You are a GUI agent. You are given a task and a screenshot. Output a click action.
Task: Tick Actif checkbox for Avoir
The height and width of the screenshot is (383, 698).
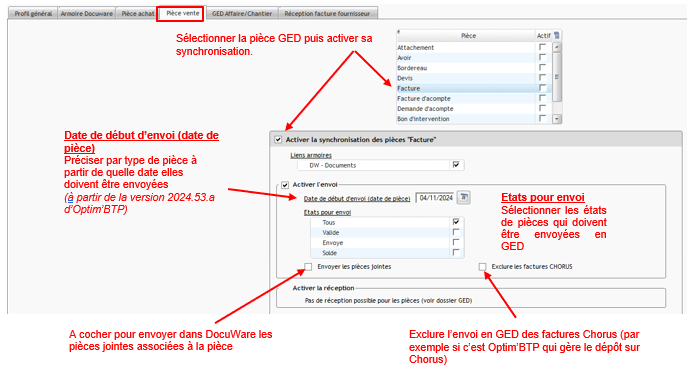542,57
